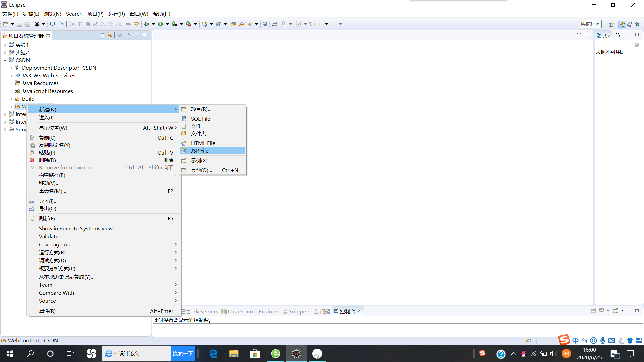Viewport: 644px width, 362px height.
Task: Click Collapse All icon in project explorer
Action: pyautogui.click(x=102, y=35)
